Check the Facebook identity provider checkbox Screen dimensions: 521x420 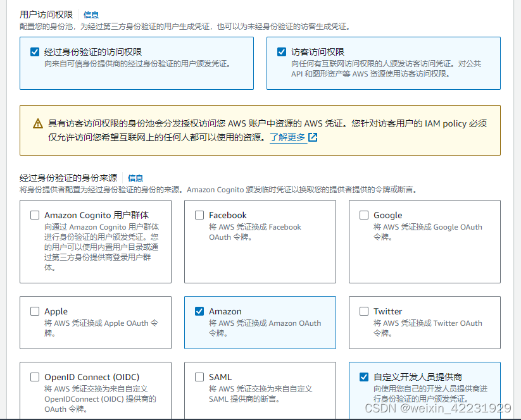(199, 215)
